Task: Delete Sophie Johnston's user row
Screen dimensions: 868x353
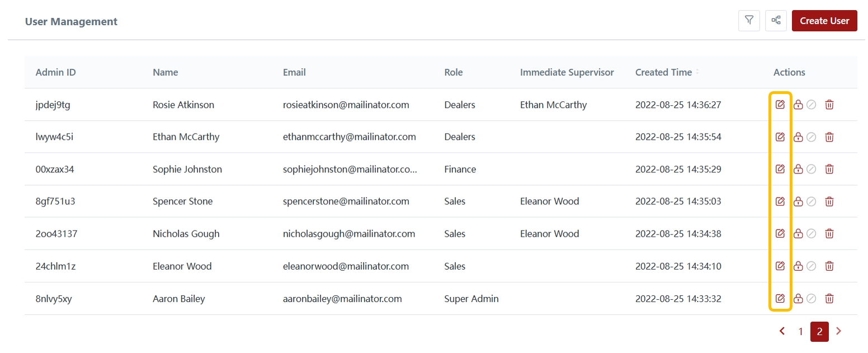Action: coord(829,169)
